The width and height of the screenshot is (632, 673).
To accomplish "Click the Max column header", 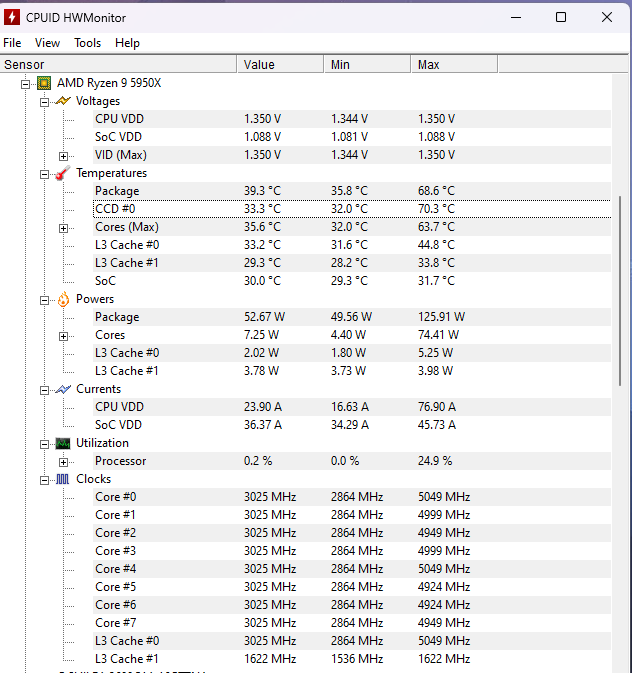I will (455, 64).
